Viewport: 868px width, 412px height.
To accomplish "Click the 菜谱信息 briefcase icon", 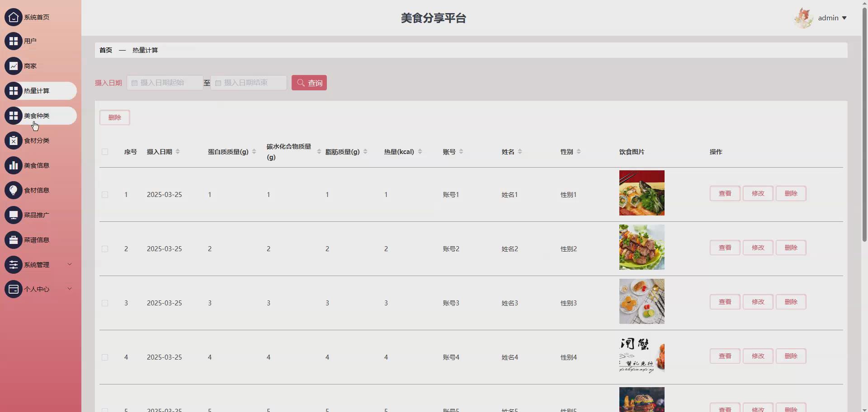I will tap(14, 240).
